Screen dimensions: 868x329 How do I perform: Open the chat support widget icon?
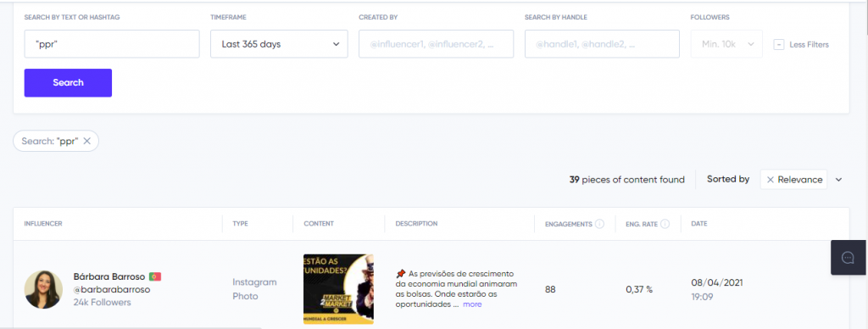[848, 258]
